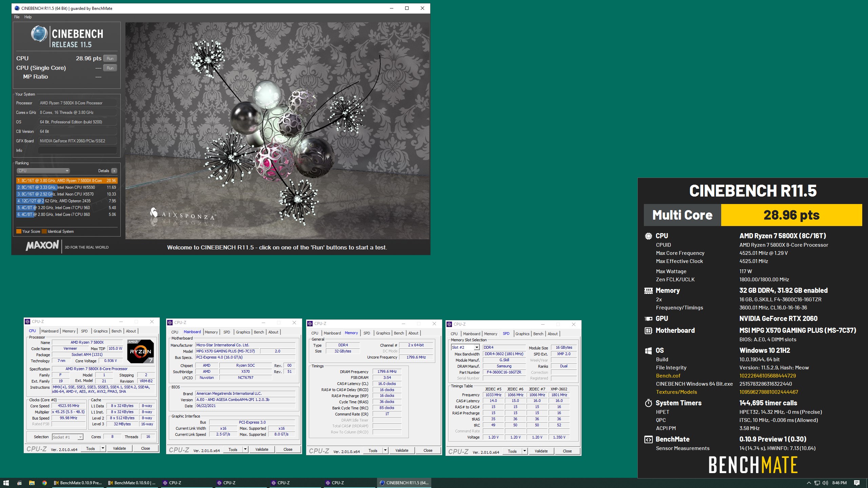Open the notification center icon

pos(857,483)
